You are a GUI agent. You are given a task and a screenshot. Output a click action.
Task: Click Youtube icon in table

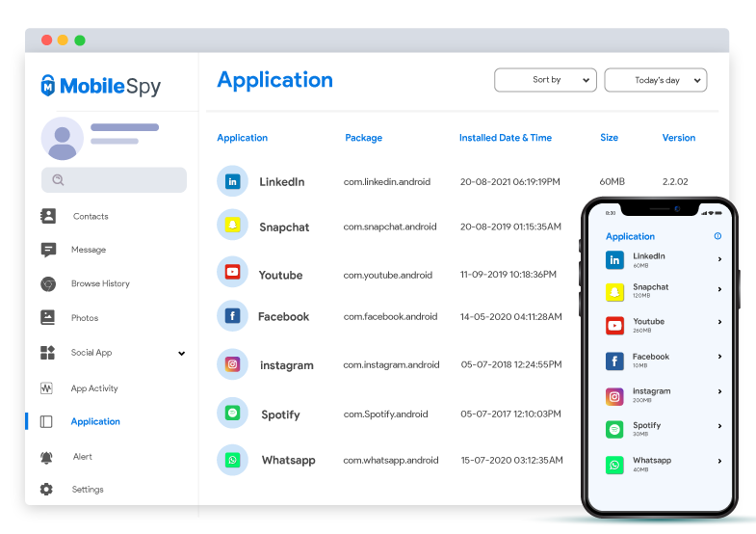click(232, 272)
